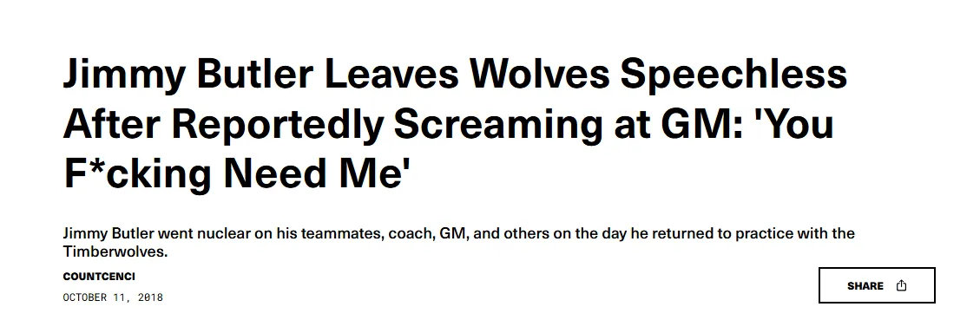Click the 'After Reportedly Screaming at GM' headline line

448,123
